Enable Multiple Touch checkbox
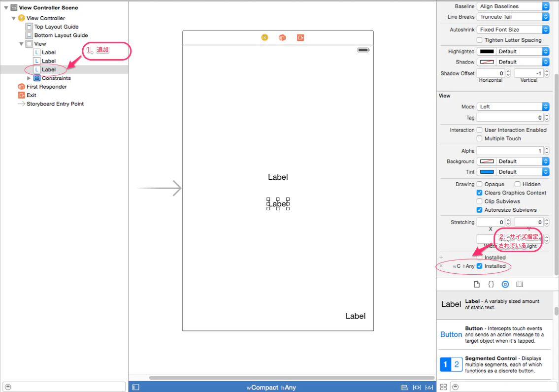559x392 pixels. [480, 138]
